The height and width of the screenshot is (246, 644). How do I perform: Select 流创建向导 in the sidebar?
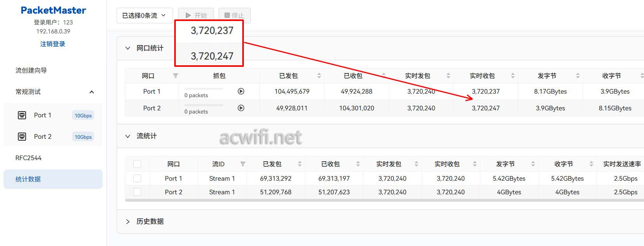click(31, 70)
